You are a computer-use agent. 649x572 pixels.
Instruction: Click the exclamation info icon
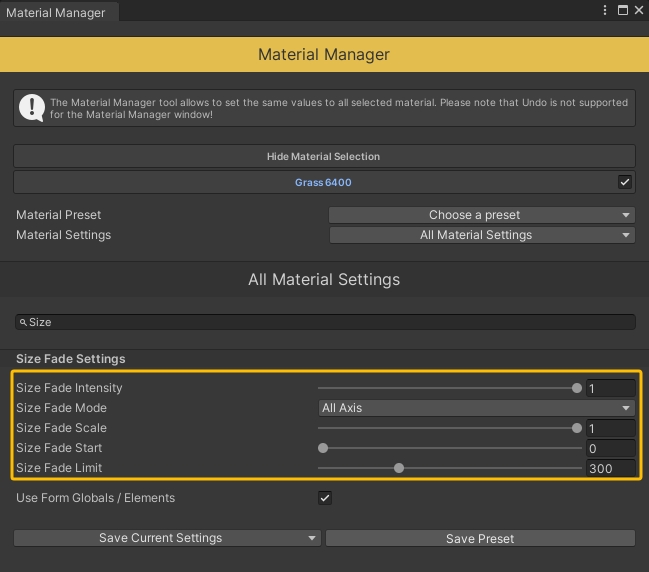[32, 108]
